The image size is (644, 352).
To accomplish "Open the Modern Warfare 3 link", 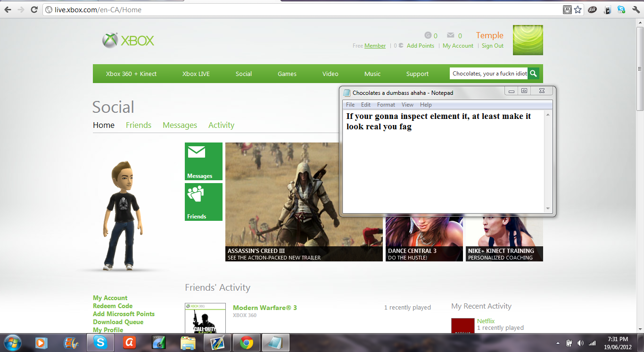I will [265, 308].
